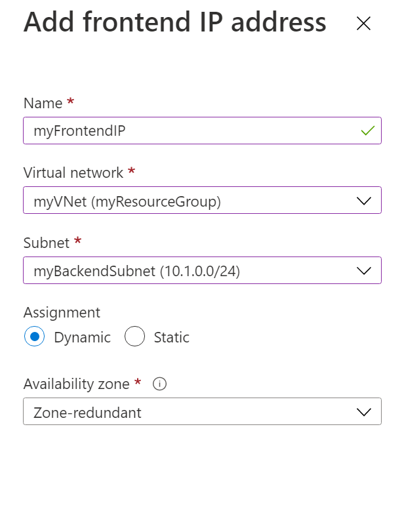
Task: Select the Static assignment option
Action: click(134, 337)
